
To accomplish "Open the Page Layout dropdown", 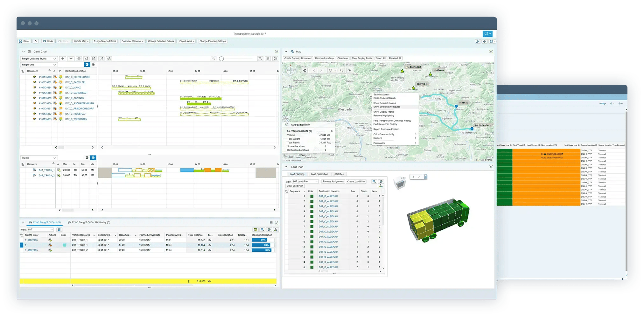I will point(187,41).
